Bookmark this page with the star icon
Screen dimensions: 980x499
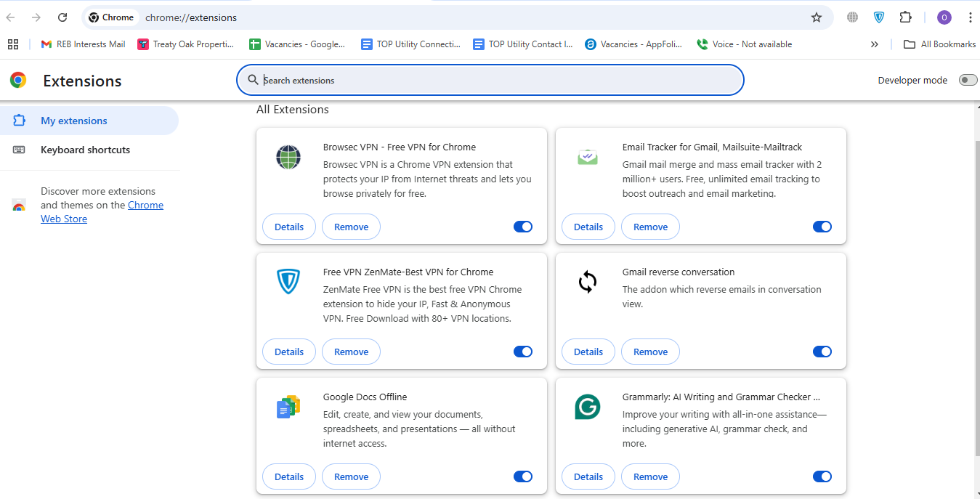pos(817,17)
